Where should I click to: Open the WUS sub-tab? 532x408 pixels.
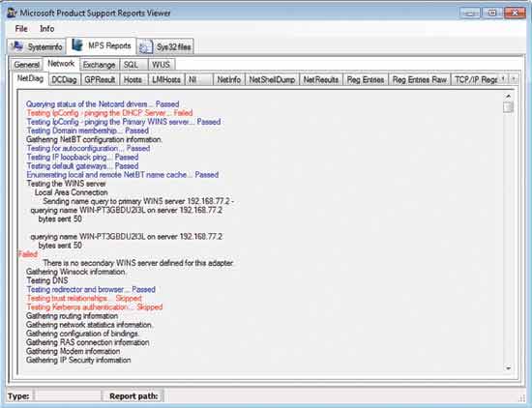tap(162, 65)
